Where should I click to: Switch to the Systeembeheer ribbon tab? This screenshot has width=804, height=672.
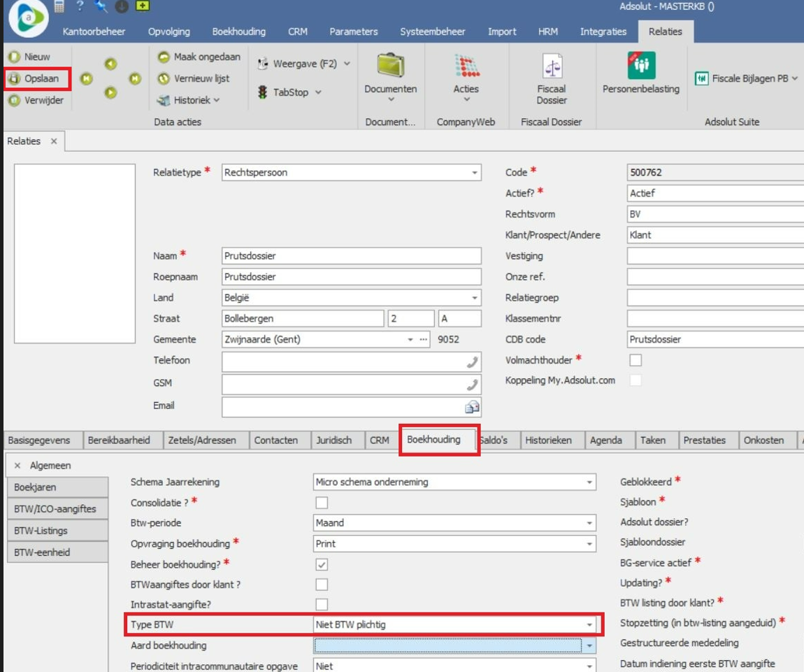pos(433,31)
